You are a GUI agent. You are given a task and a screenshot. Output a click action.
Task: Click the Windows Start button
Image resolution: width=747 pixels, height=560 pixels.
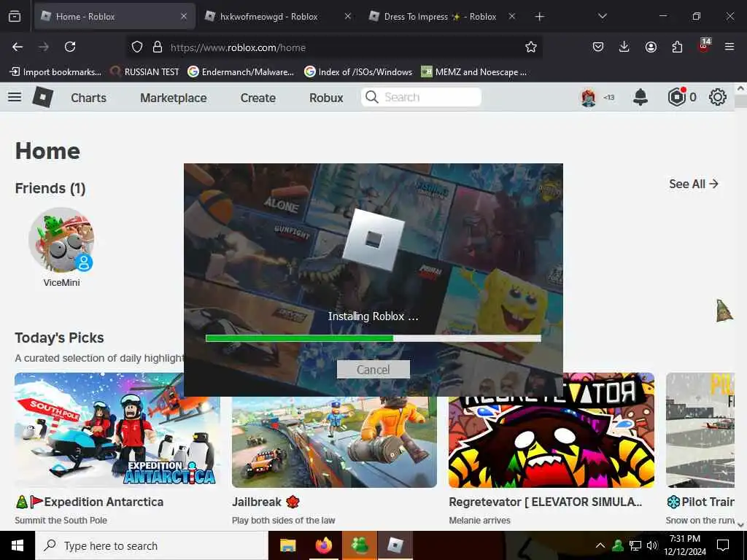(x=18, y=545)
